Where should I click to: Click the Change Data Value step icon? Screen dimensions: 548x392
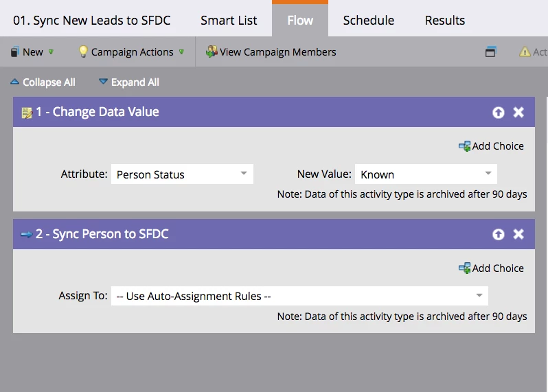(x=27, y=113)
